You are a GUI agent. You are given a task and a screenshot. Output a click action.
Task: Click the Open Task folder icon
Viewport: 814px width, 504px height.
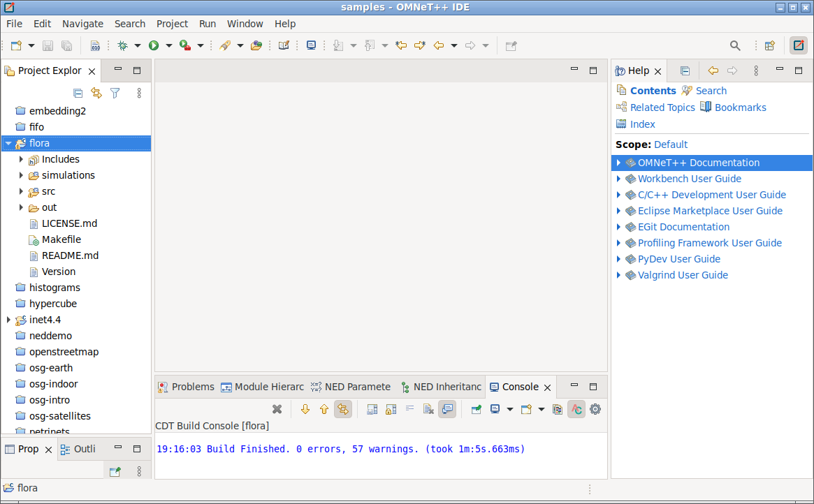pyautogui.click(x=256, y=45)
